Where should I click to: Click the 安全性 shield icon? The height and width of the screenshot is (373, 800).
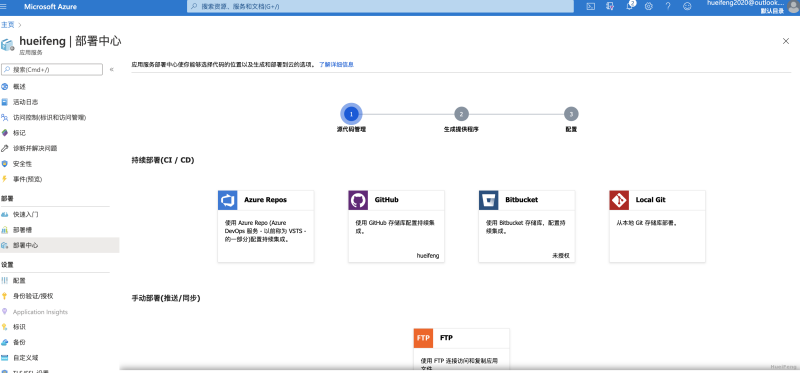tap(5, 164)
